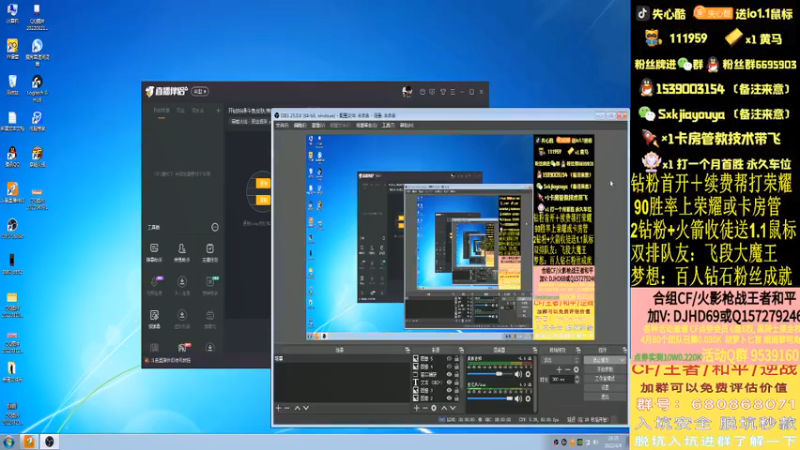Open transition properties gear in 转场特效 dock
800x450 pixels.
tap(576, 369)
